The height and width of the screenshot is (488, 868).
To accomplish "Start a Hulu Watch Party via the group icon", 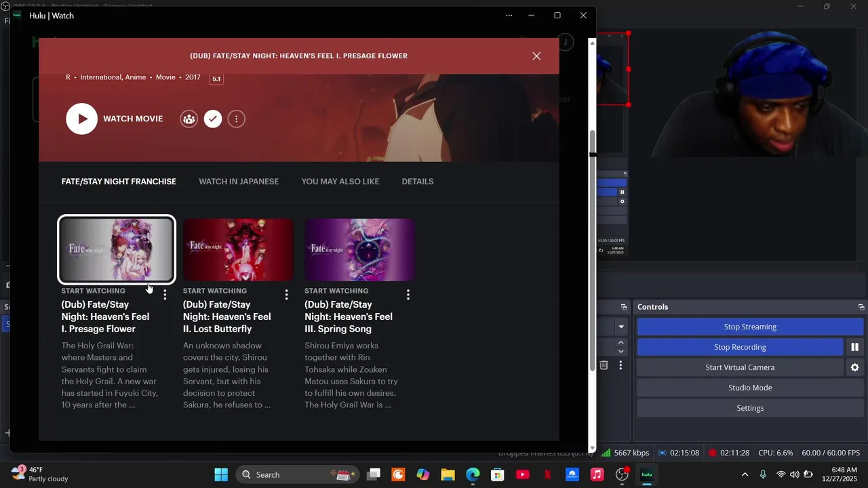I will 189,119.
